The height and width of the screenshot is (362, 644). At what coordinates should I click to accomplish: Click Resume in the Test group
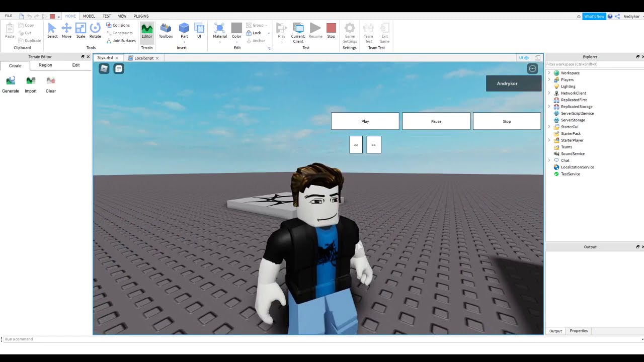click(x=315, y=31)
